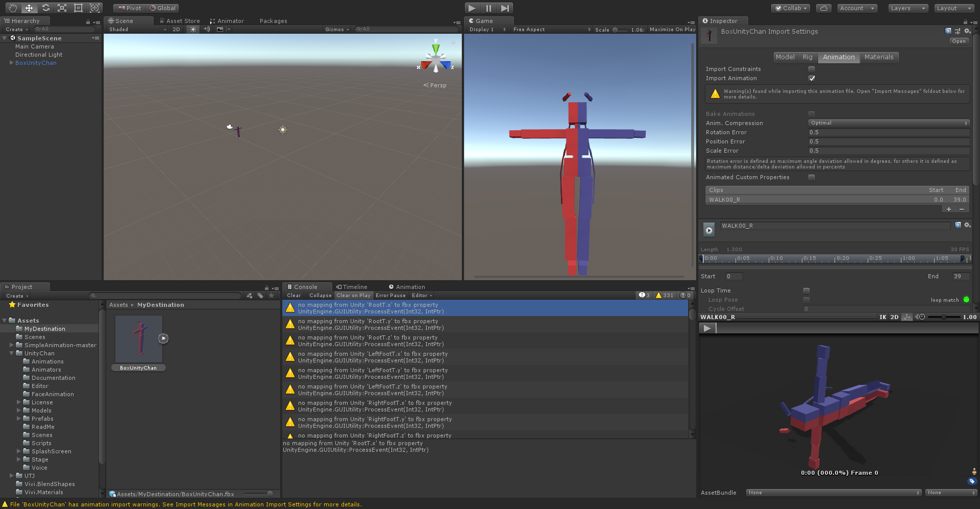
Task: Select the Hand tool in the toolbar
Action: click(x=13, y=8)
